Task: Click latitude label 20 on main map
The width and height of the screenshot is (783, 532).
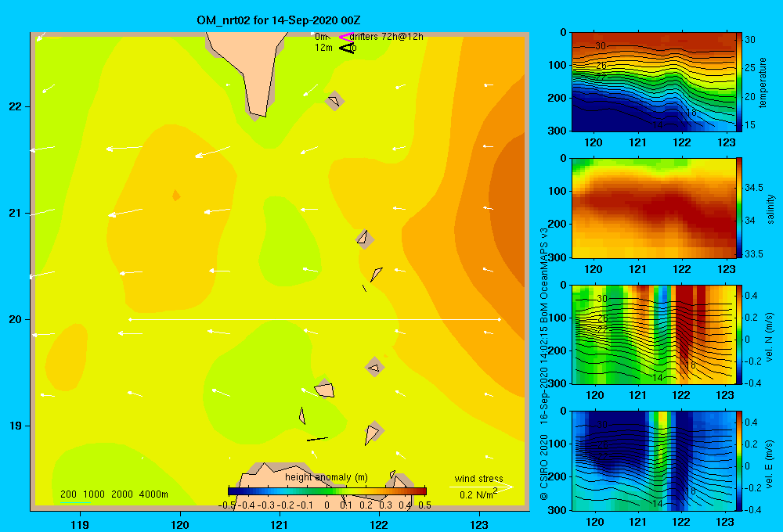Action: click(x=16, y=319)
